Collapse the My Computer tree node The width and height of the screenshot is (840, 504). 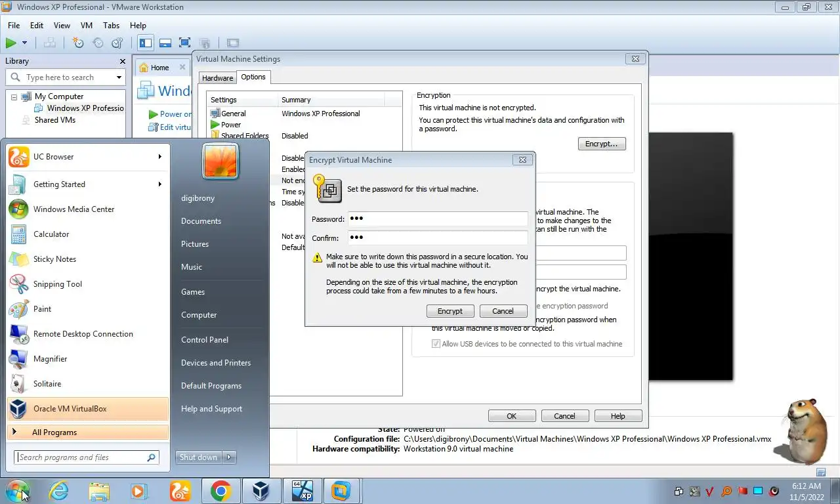tap(14, 97)
